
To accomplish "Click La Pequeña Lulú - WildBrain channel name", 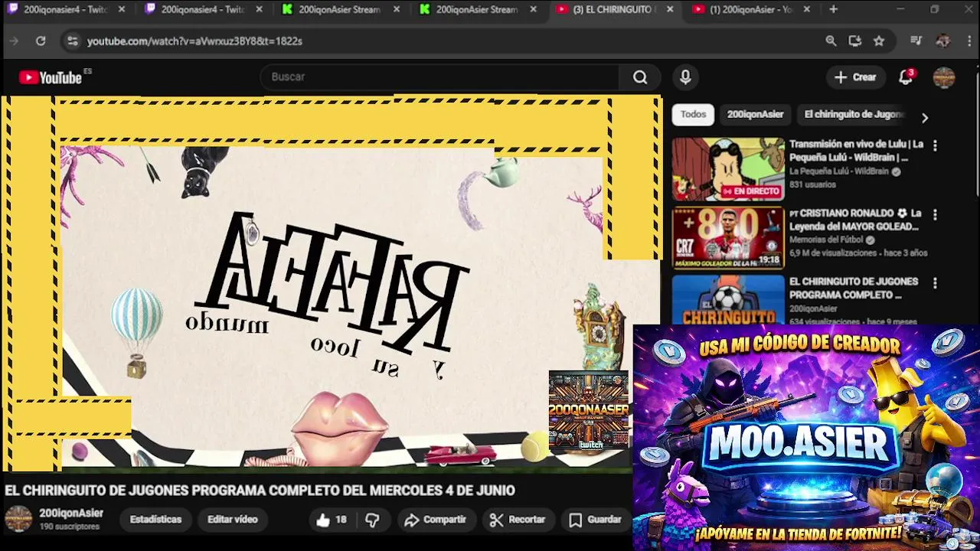I will [840, 171].
